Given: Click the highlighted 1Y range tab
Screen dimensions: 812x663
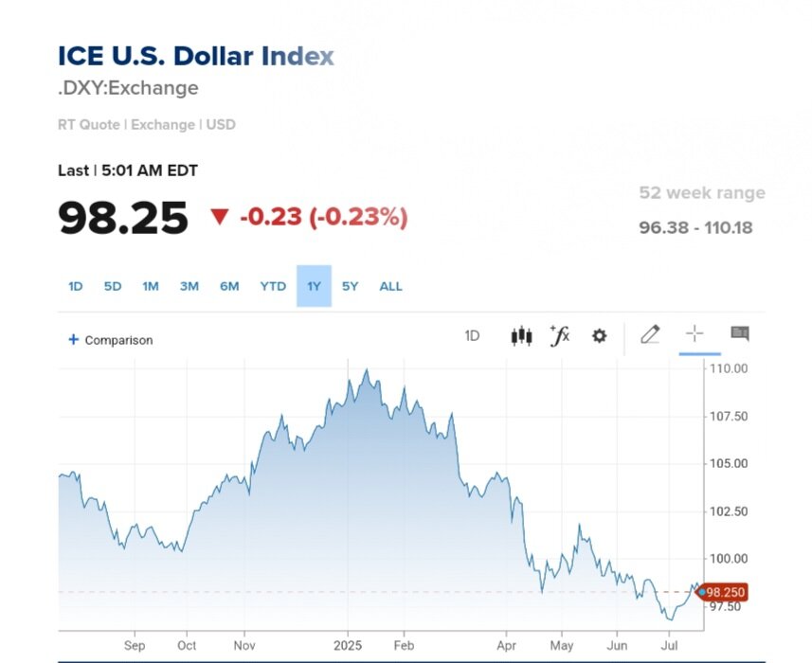Looking at the screenshot, I should tap(314, 286).
